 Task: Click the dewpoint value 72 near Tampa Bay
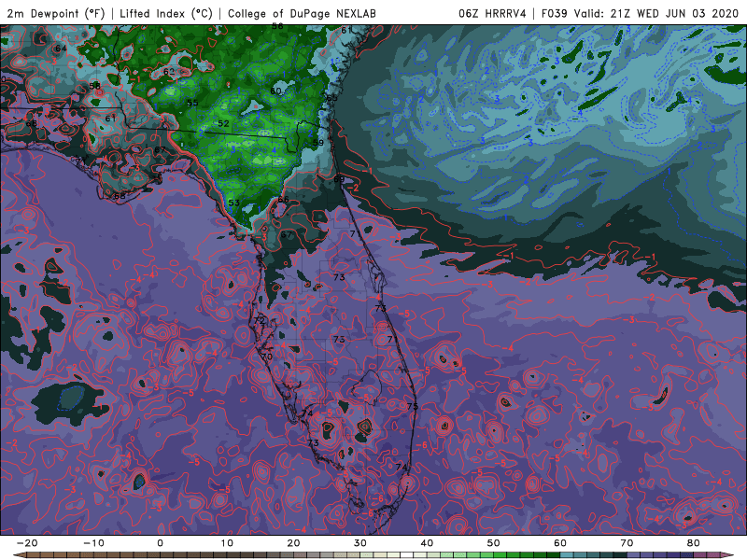click(260, 320)
